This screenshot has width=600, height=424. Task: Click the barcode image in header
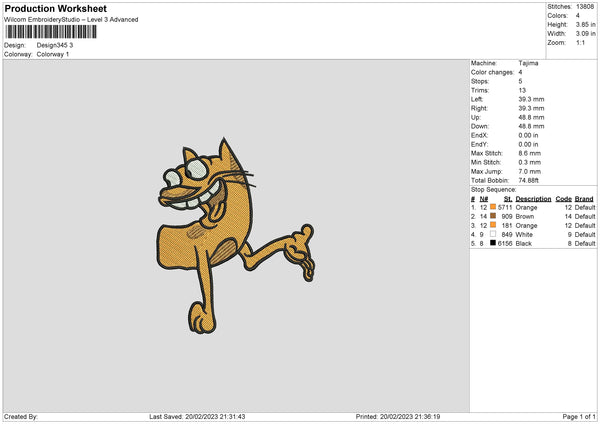point(51,32)
